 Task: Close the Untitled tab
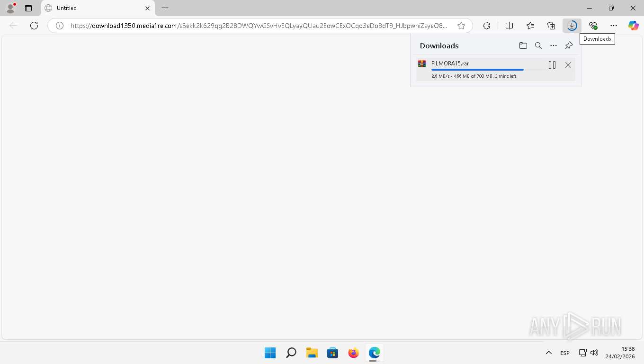coord(147,8)
